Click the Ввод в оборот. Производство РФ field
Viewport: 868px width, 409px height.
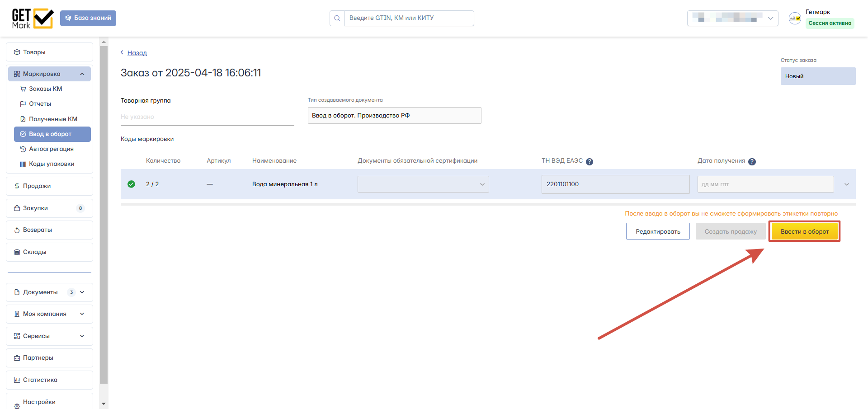pyautogui.click(x=394, y=116)
